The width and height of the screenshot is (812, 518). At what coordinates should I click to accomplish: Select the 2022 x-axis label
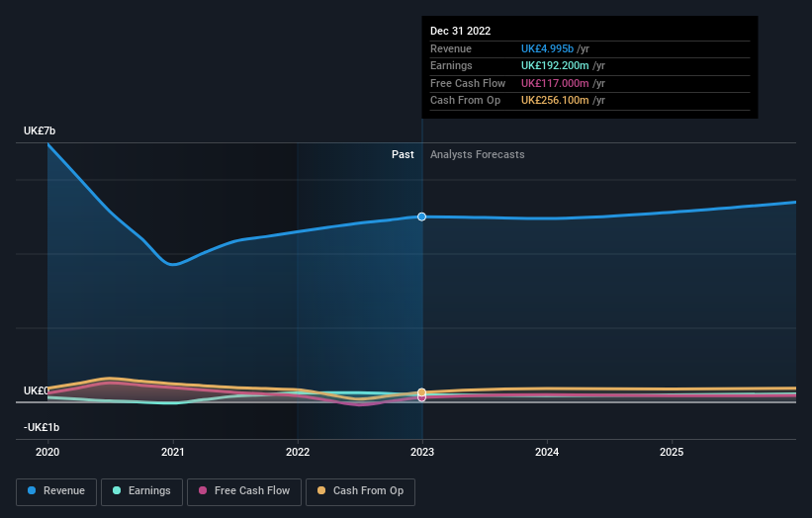click(x=298, y=452)
